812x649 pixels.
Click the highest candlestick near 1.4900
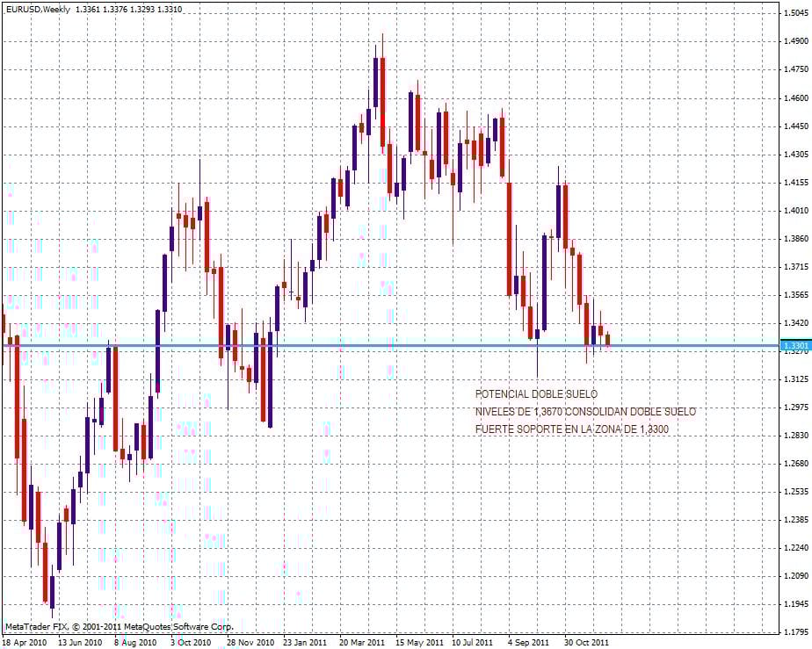pyautogui.click(x=382, y=102)
